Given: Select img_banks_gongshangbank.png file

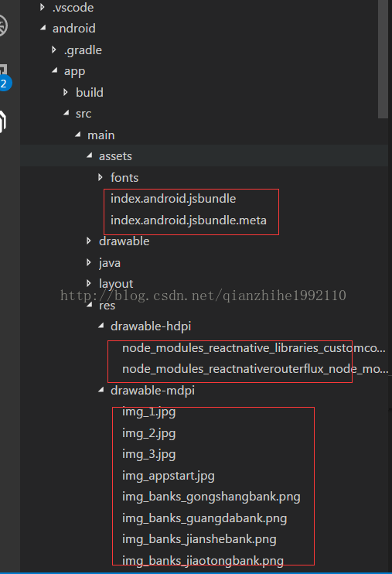Looking at the screenshot, I should coord(211,497).
